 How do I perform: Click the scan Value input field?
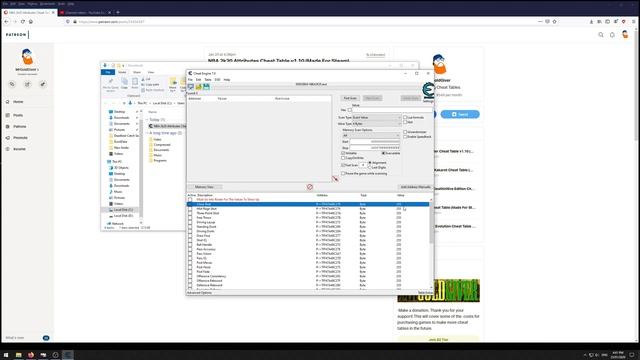click(392, 110)
